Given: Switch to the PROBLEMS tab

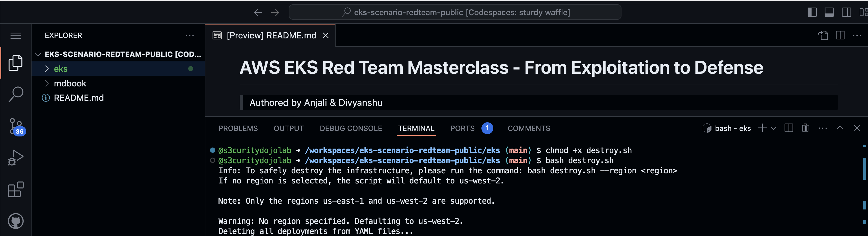Looking at the screenshot, I should click(x=238, y=128).
